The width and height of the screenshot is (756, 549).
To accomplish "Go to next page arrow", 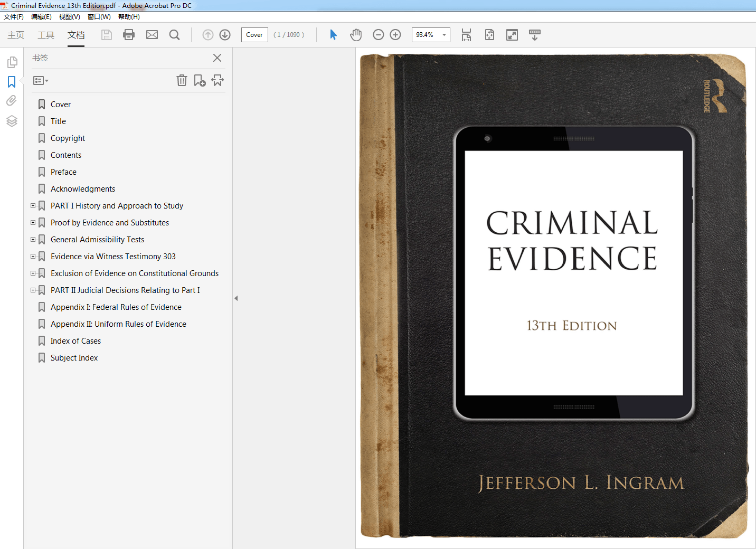I will 225,35.
